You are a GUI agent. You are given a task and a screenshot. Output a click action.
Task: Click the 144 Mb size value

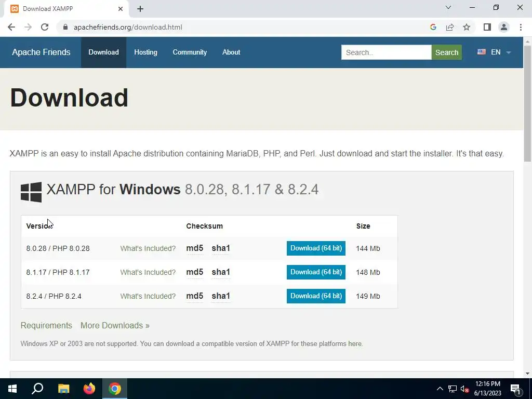coord(368,248)
